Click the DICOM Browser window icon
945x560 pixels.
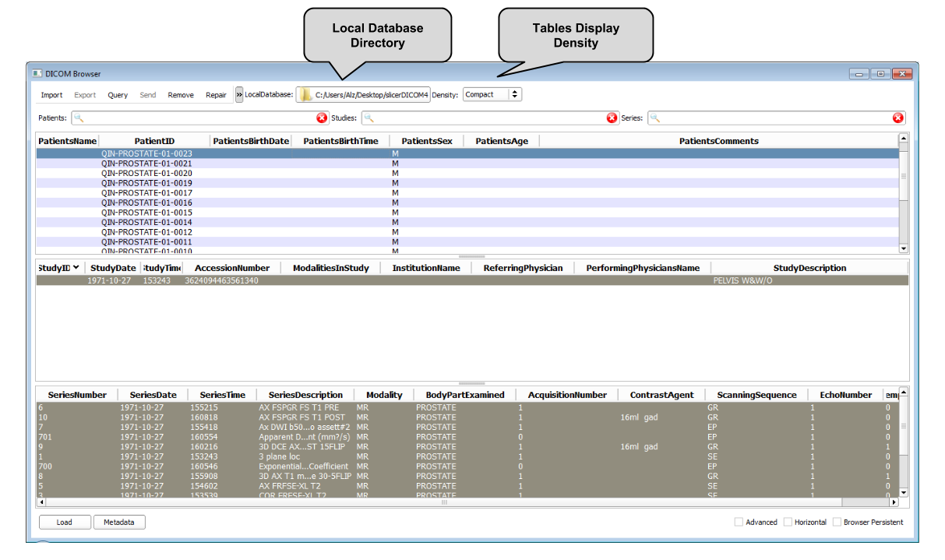(37, 73)
